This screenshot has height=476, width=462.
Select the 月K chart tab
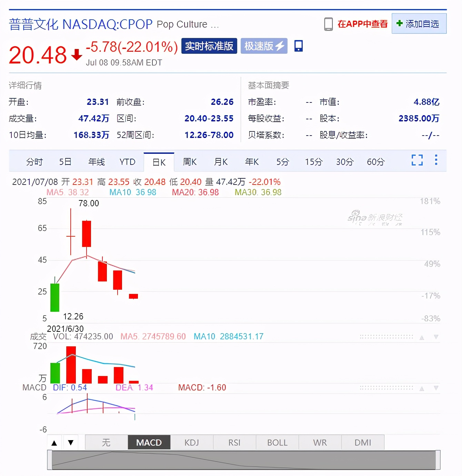[221, 162]
